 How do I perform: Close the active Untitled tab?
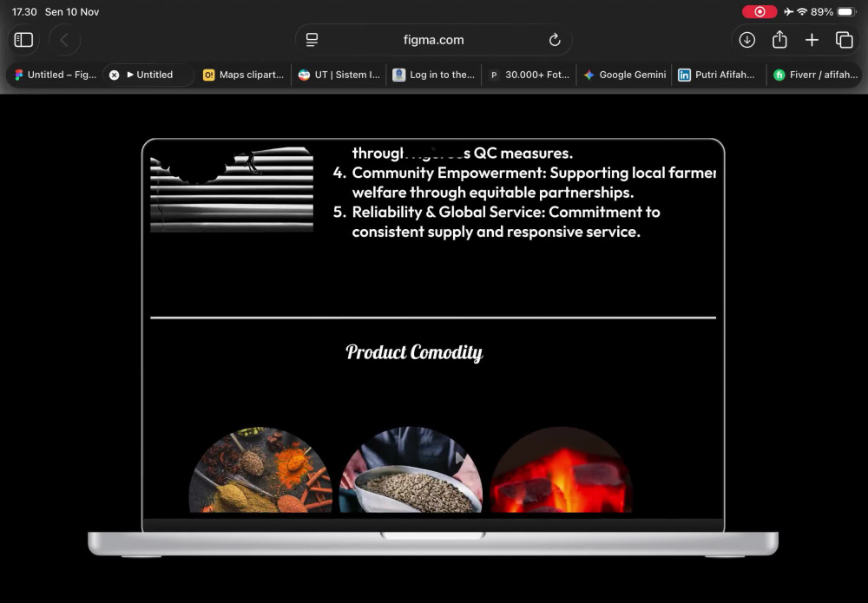(114, 75)
